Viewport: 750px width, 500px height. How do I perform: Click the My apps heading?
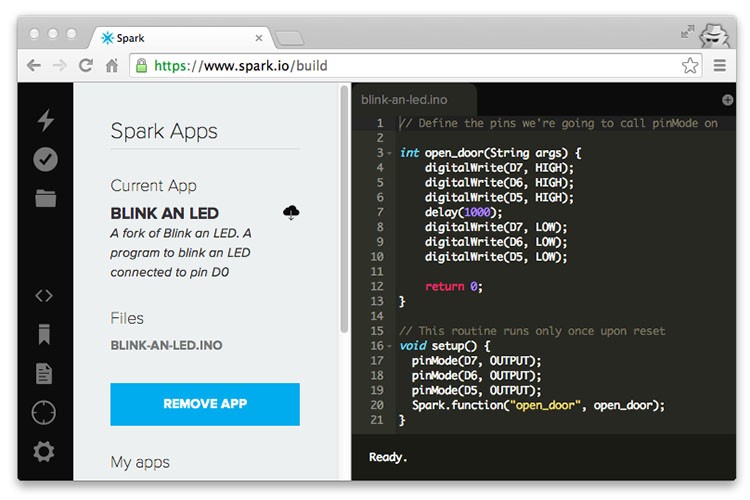click(140, 462)
